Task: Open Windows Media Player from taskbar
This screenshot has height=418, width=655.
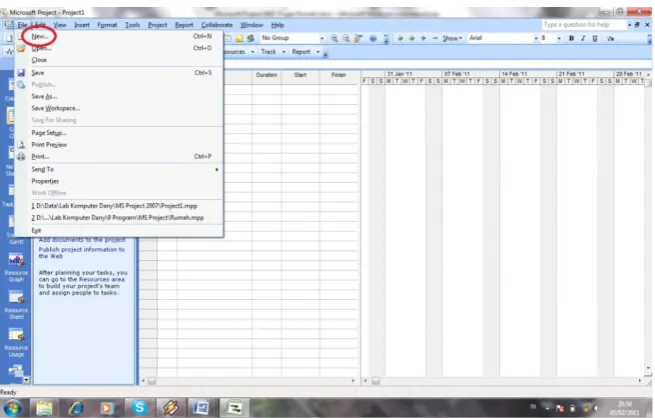Action: point(107,408)
